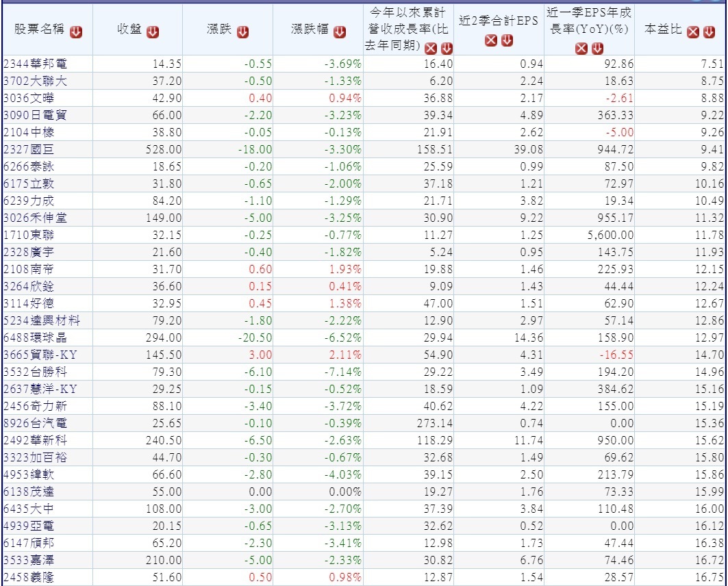Image resolution: width=728 pixels, height=586 pixels.
Task: Sort by 收盤 column arrow icon
Action: pos(152,32)
